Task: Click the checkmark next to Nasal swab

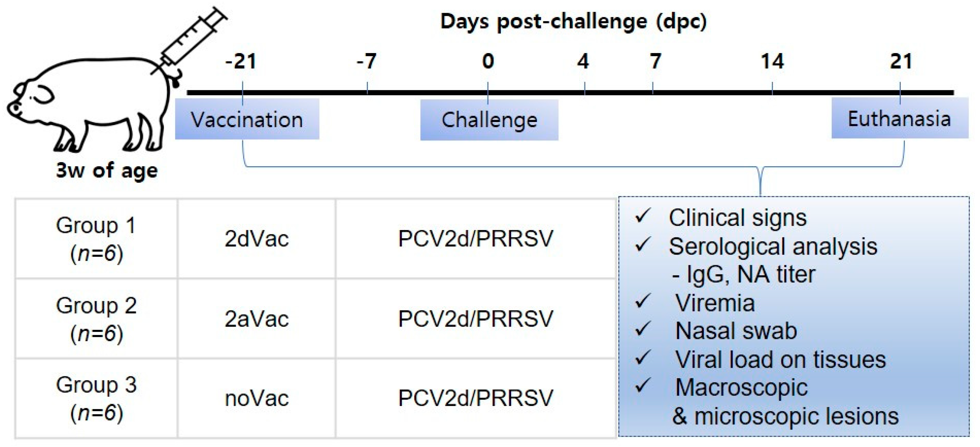Action: [643, 330]
